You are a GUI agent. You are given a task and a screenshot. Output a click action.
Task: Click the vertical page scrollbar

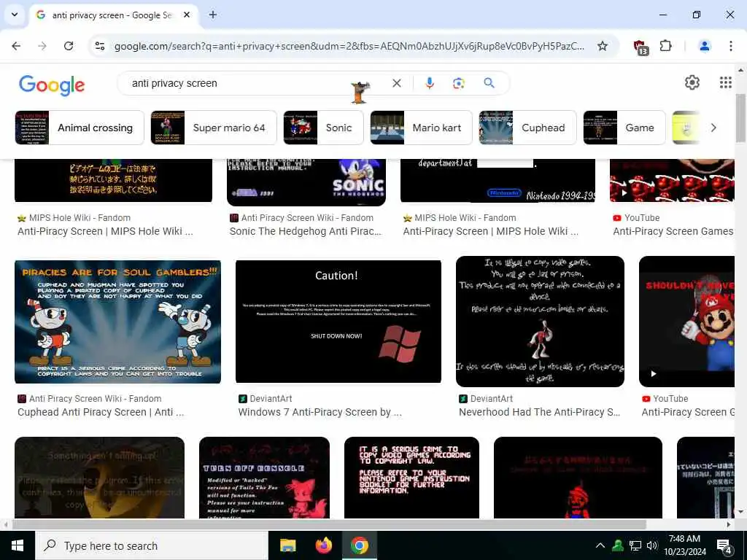click(x=740, y=117)
